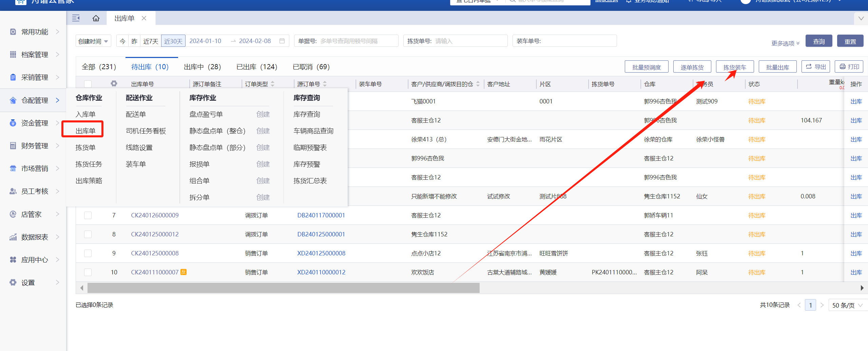Select checkbox for order CK240111000007
Image resolution: width=868 pixels, height=351 pixels.
(88, 272)
